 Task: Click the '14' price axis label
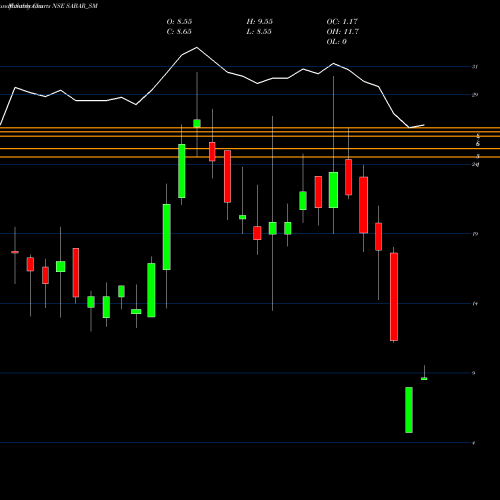(x=475, y=304)
